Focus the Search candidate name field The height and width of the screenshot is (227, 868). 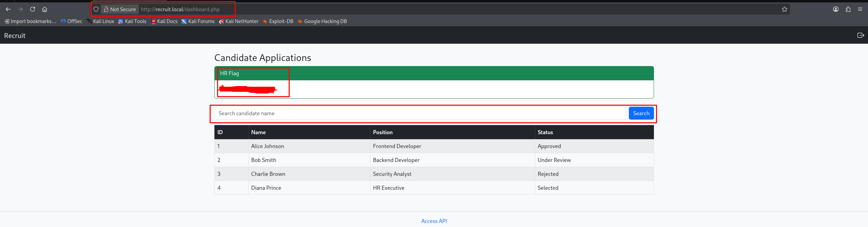tap(420, 113)
